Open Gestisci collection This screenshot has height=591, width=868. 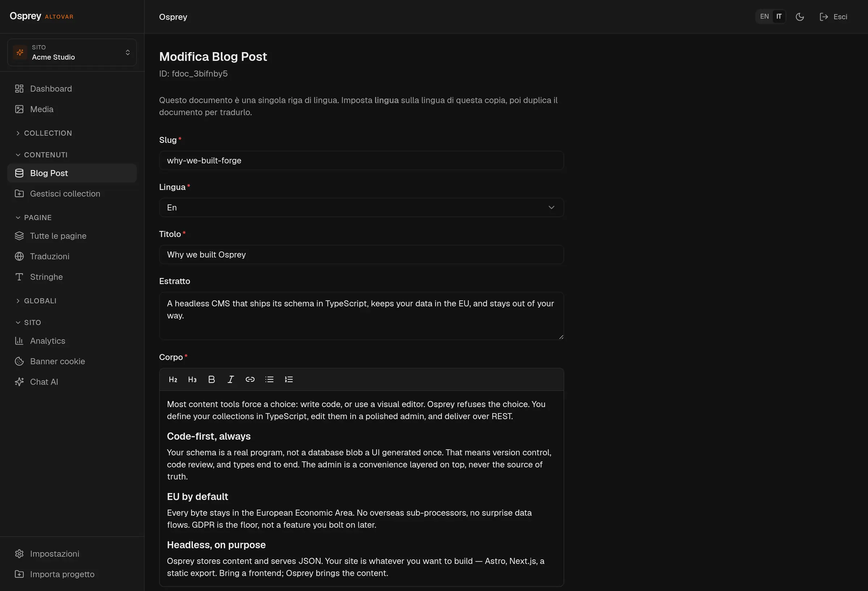tap(72, 194)
